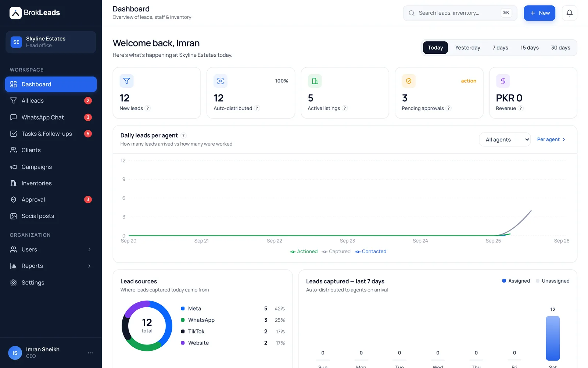Click the New button

tap(539, 13)
